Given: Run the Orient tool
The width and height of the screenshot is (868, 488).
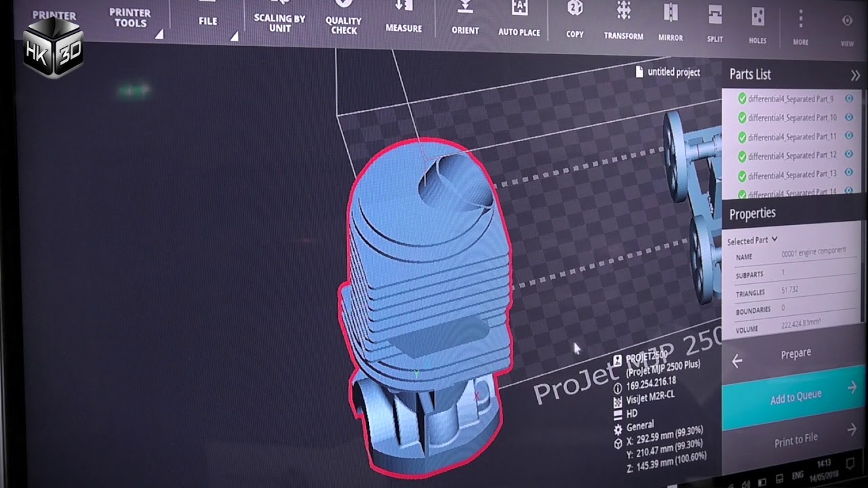Looking at the screenshot, I should [x=465, y=17].
